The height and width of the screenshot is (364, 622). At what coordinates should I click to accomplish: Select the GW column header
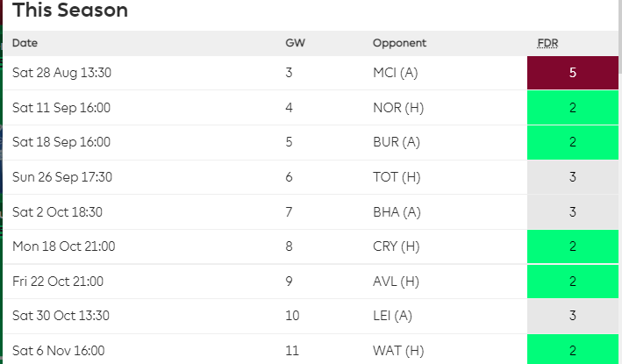[295, 43]
